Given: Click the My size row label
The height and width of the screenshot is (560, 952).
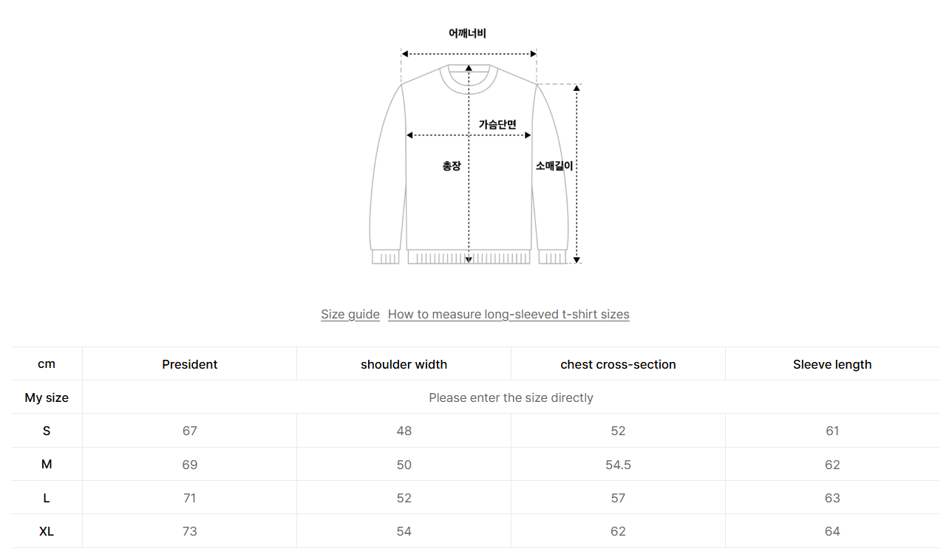Looking at the screenshot, I should tap(47, 397).
